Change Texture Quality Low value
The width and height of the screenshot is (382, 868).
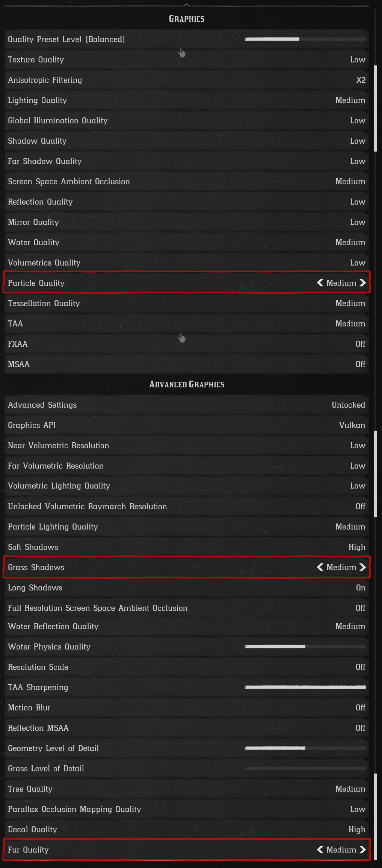click(357, 60)
